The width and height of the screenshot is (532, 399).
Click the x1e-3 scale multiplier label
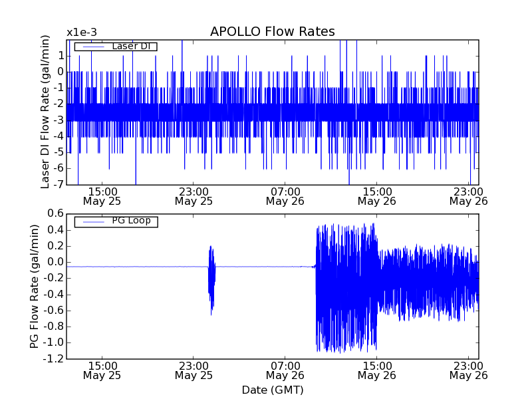coord(81,32)
